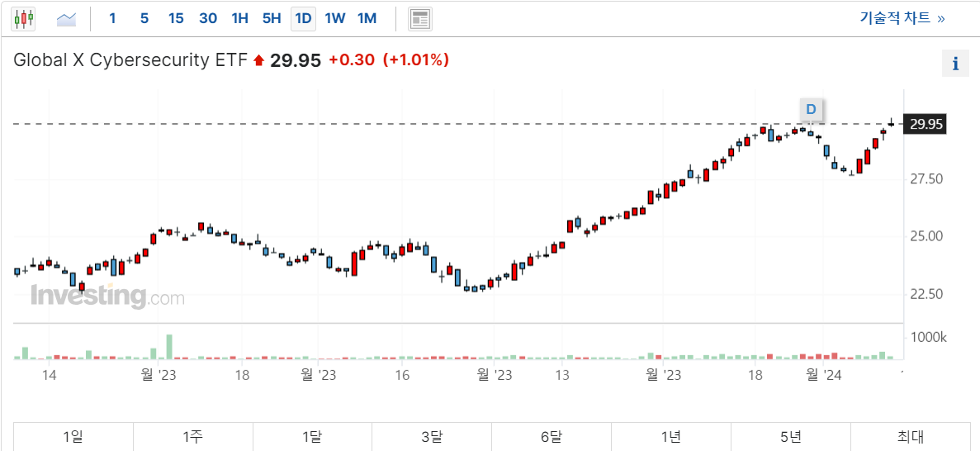The height and width of the screenshot is (451, 980).
Task: Select the candlestick chart type icon
Action: coord(24,19)
